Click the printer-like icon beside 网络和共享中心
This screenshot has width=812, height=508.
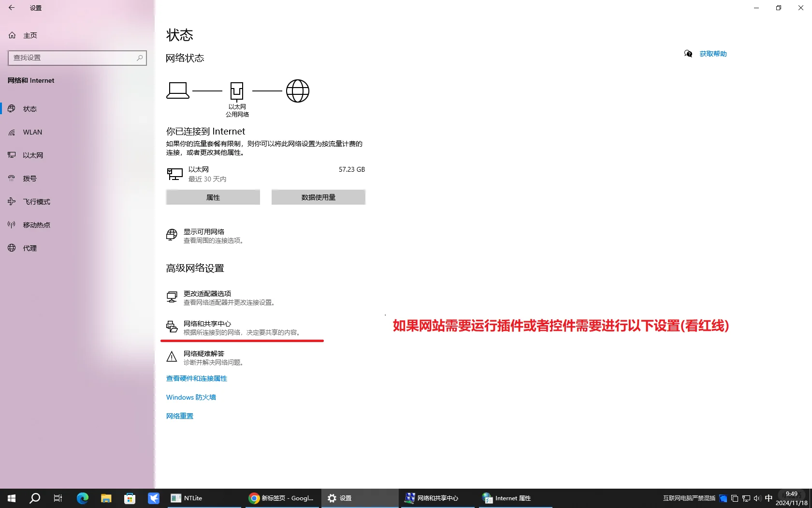(172, 327)
